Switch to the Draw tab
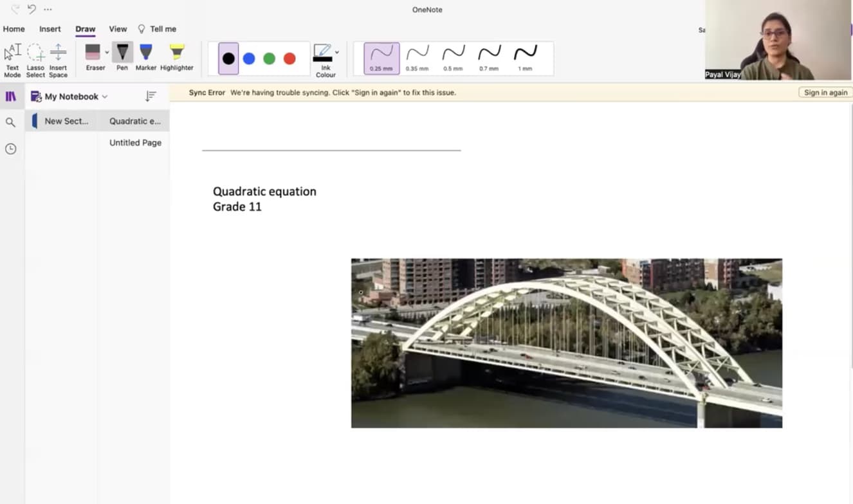The height and width of the screenshot is (504, 853). [x=85, y=29]
